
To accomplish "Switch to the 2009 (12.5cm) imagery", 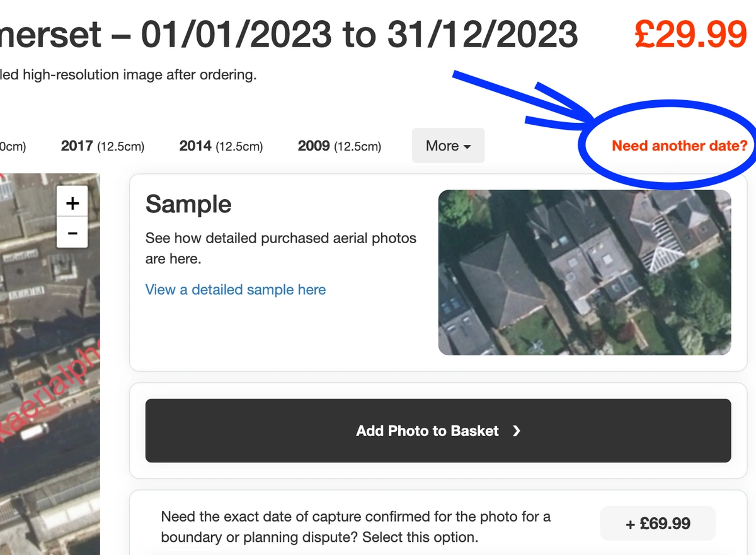I will click(x=340, y=146).
